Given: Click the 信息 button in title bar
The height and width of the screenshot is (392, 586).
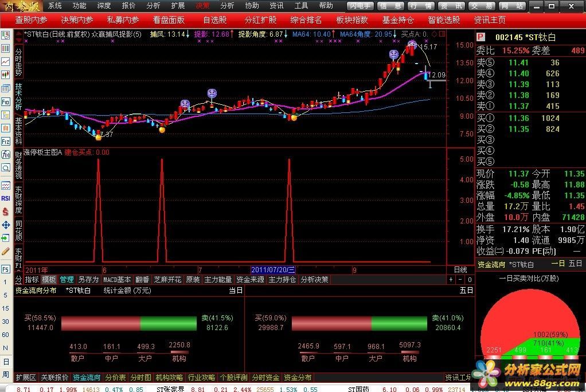Looking at the screenshot, I should click(390, 6).
